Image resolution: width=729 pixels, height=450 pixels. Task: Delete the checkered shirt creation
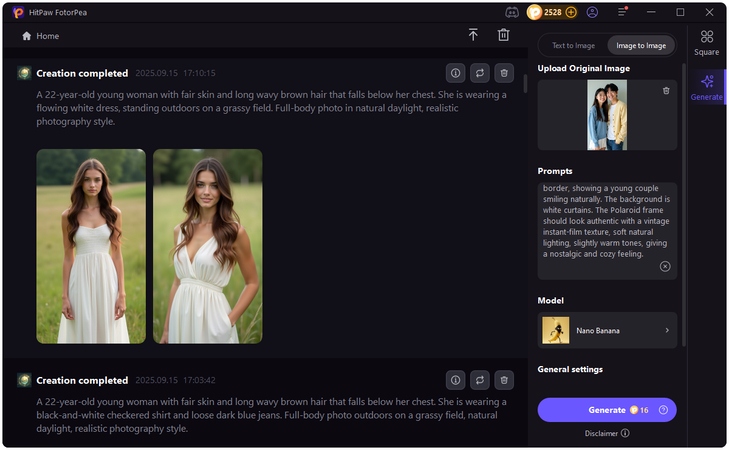(505, 380)
